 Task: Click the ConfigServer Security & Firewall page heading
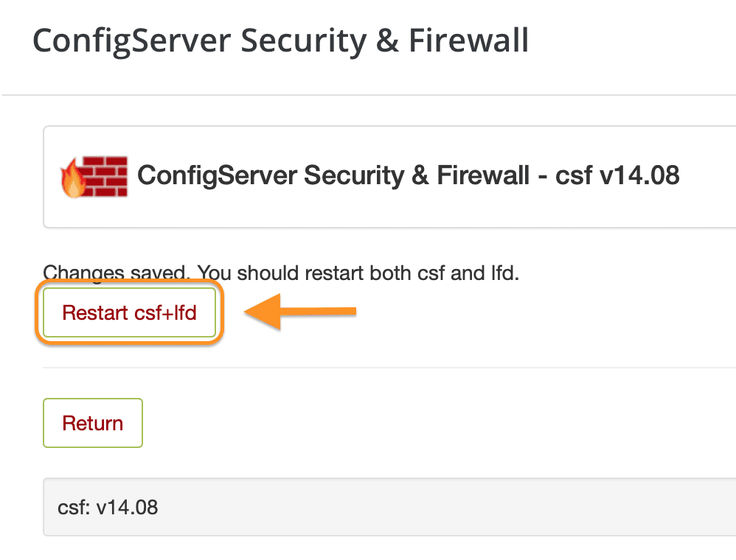coord(280,41)
